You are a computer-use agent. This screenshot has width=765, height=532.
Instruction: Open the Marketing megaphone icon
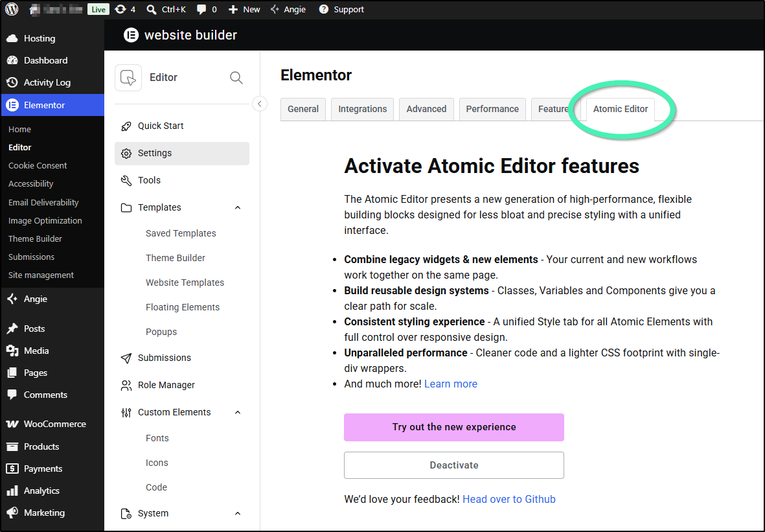tap(12, 513)
